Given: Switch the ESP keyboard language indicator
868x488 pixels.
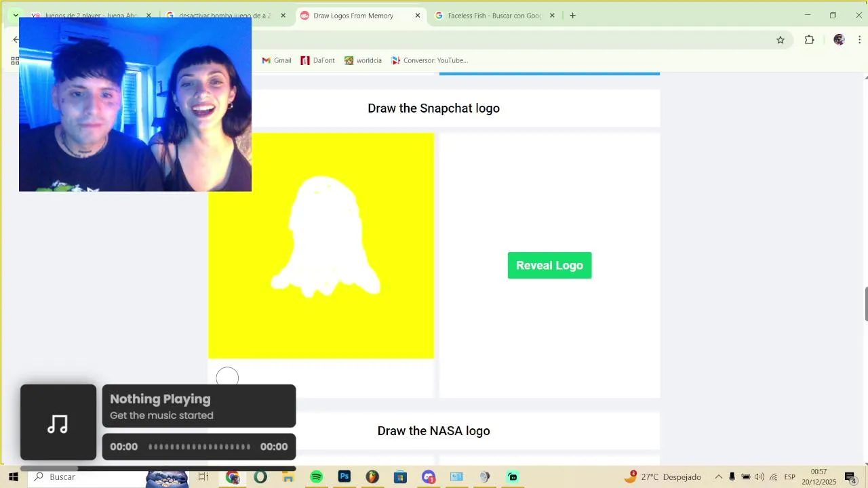Looking at the screenshot, I should click(x=790, y=477).
